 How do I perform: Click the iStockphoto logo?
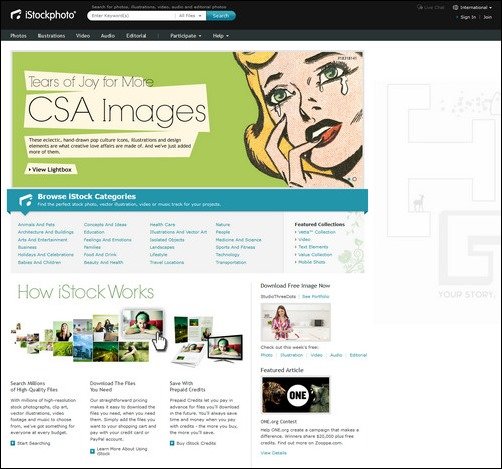click(x=43, y=15)
